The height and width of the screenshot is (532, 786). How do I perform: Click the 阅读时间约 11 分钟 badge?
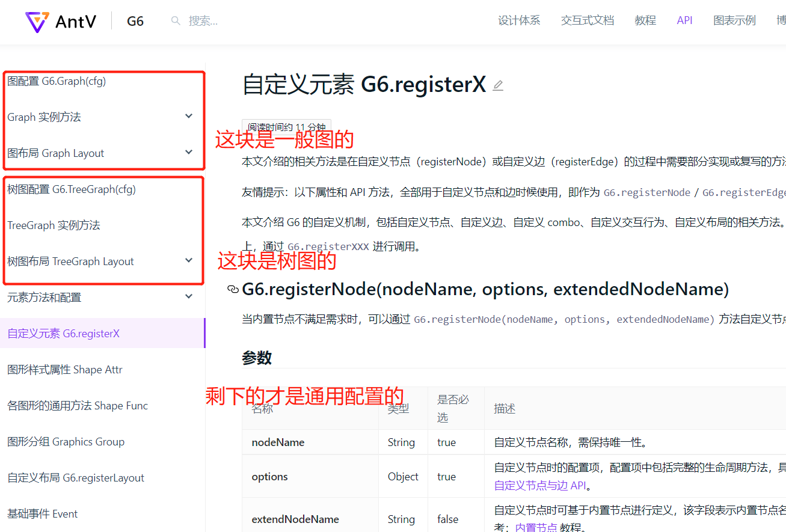287,127
